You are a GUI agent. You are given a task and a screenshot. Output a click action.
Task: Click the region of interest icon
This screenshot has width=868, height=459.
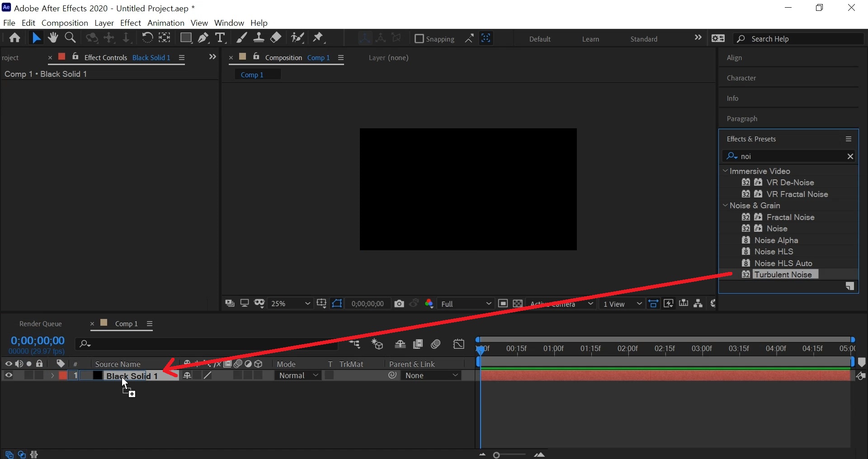503,304
